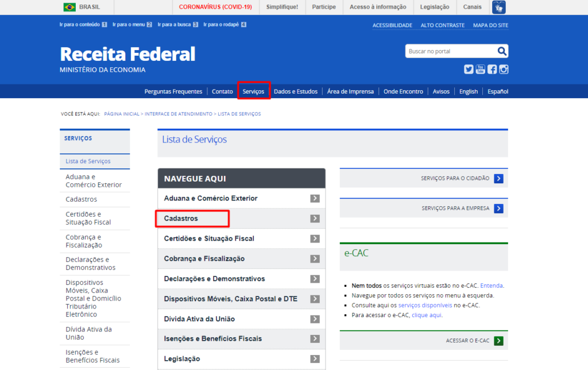Click ACESSAR O E-CAC button text
This screenshot has height=370, width=588.
[467, 340]
